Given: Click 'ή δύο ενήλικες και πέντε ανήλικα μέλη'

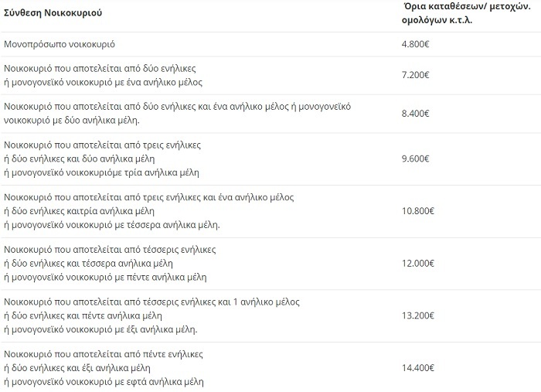Looking at the screenshot, I should pyautogui.click(x=87, y=315).
